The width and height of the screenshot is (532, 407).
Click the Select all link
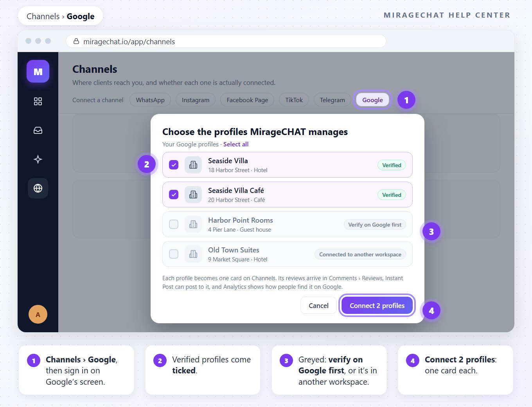coord(236,144)
